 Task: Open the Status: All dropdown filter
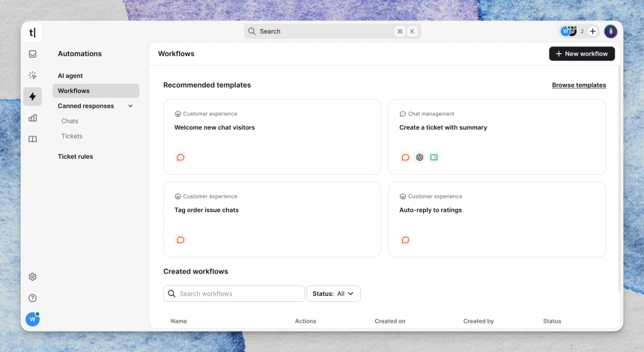(333, 294)
